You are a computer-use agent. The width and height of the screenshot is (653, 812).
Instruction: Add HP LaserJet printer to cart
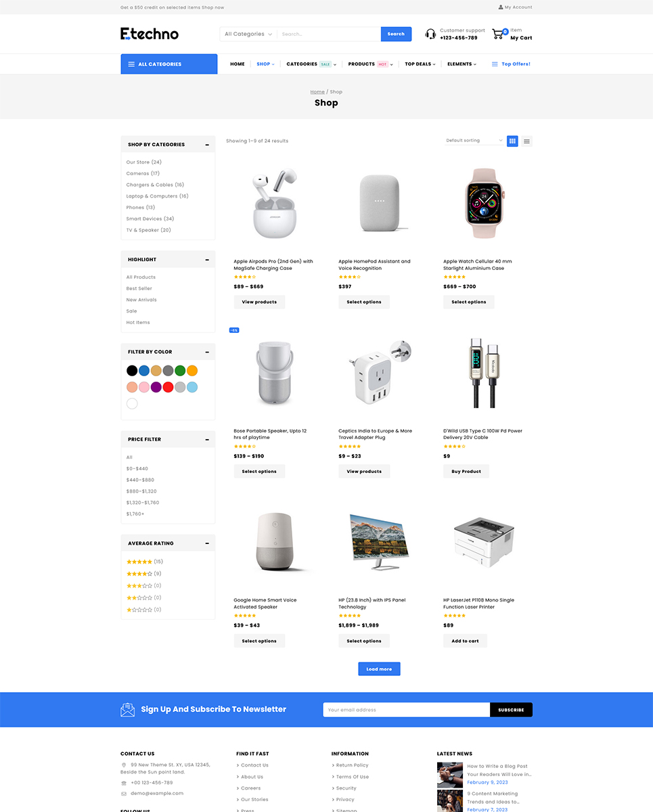pyautogui.click(x=466, y=641)
